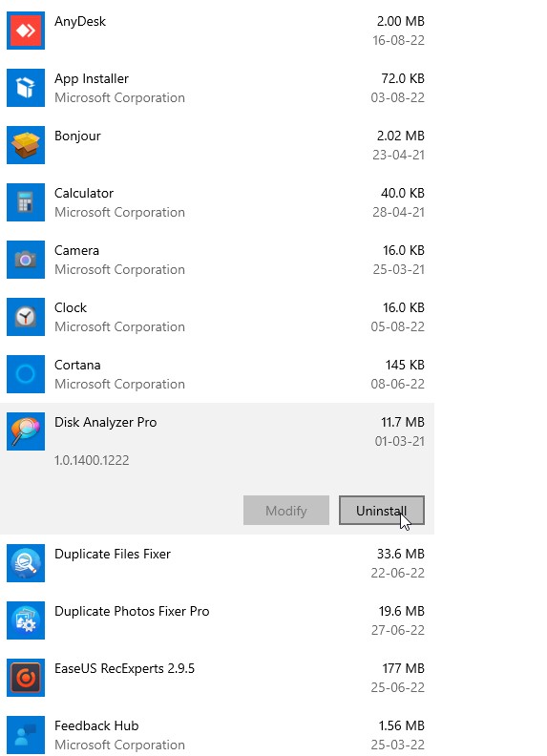The width and height of the screenshot is (547, 756).
Task: Uninstall Disk Analyzer Pro
Action: 382,511
